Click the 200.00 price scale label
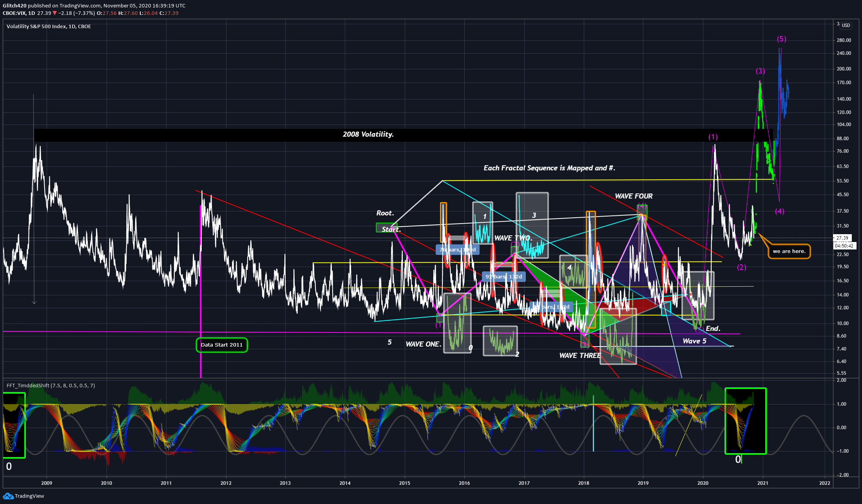This screenshot has width=862, height=504. pos(844,69)
